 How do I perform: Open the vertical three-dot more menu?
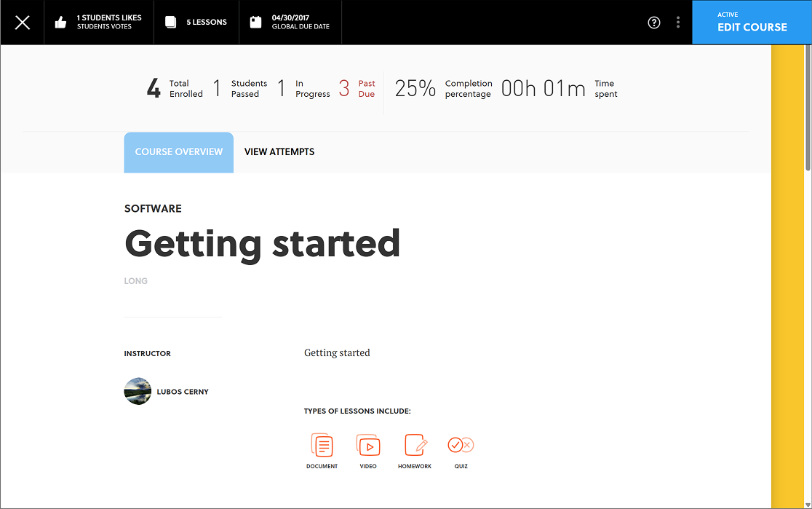click(x=678, y=23)
